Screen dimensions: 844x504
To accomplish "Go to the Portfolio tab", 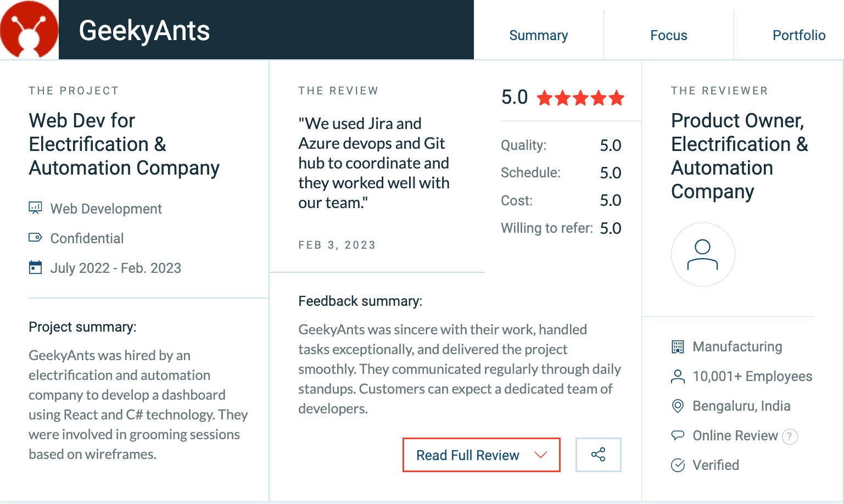I will click(798, 35).
